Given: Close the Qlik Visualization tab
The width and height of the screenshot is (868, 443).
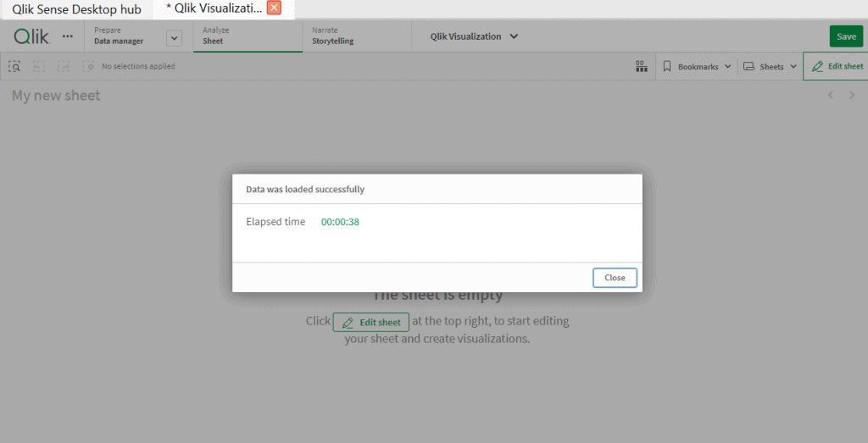Looking at the screenshot, I should (274, 8).
